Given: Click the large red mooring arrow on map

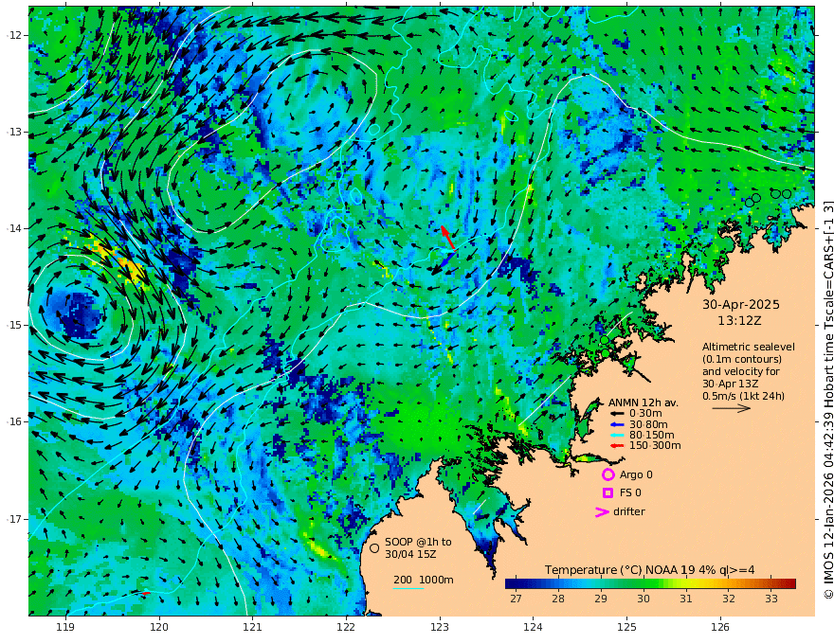Looking at the screenshot, I should [447, 238].
